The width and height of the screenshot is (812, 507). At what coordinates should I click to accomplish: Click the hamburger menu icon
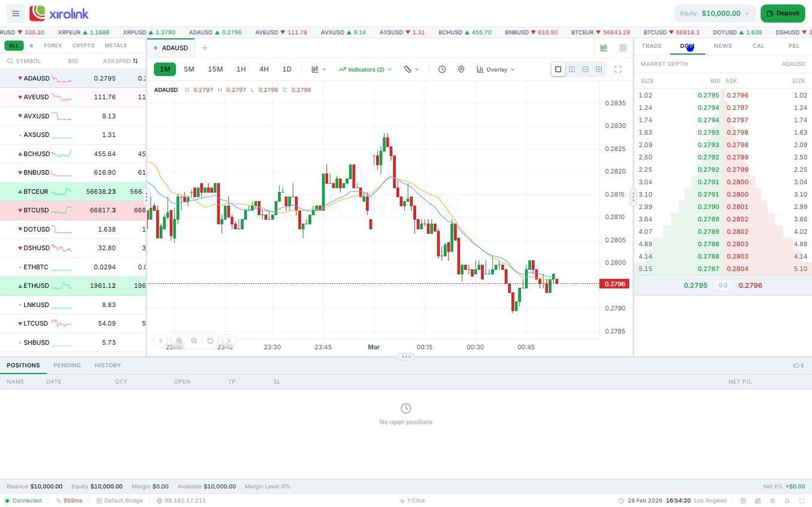click(16, 13)
